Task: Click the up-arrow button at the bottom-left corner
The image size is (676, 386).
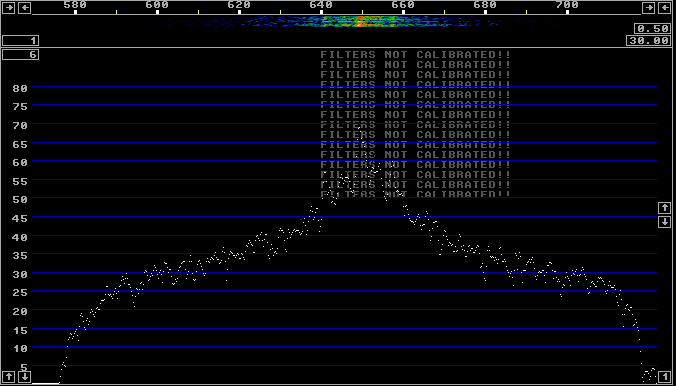Action: pyautogui.click(x=8, y=377)
